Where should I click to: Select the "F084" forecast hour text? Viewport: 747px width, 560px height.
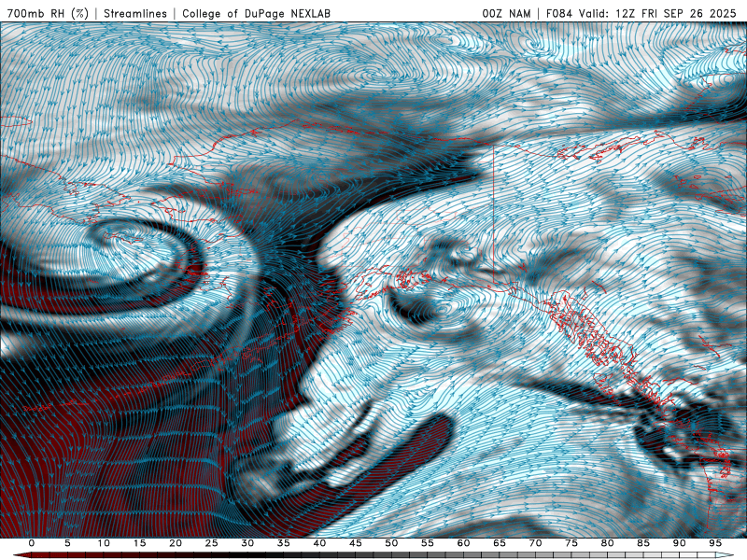(559, 13)
